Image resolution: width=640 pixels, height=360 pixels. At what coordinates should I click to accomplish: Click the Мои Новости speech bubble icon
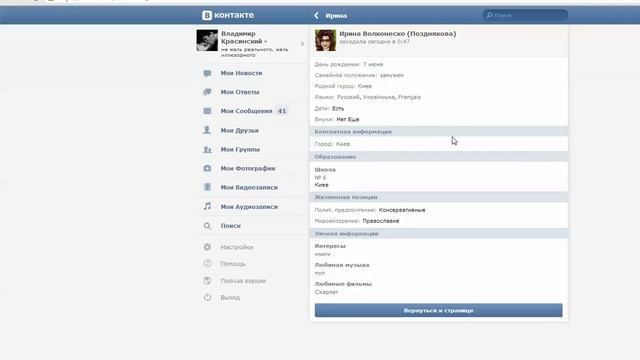[207, 73]
